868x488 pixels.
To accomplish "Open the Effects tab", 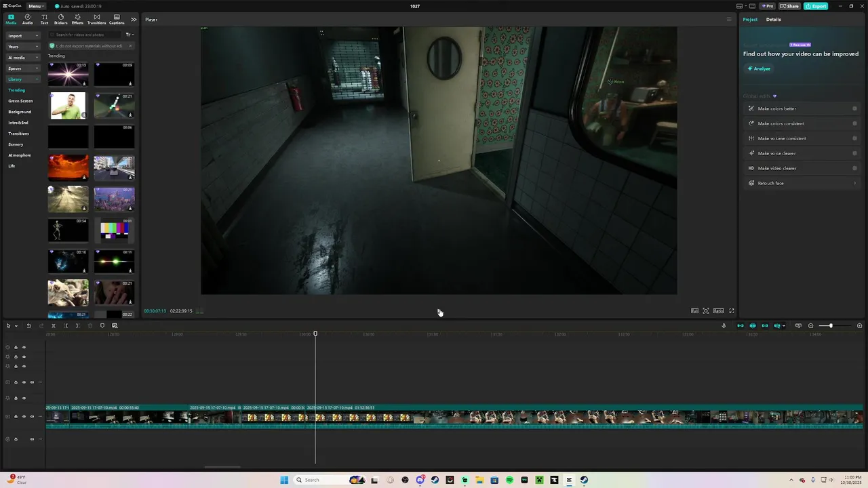I will [x=77, y=19].
